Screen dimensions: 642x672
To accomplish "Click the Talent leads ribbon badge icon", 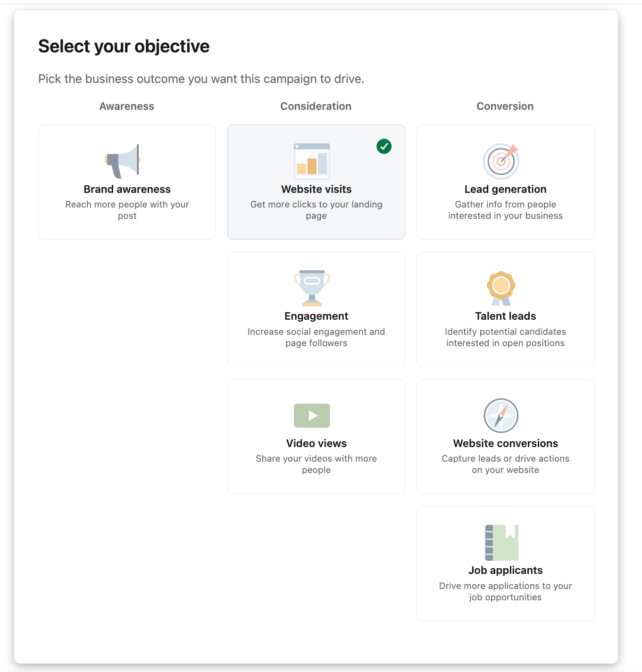I will [x=501, y=288].
